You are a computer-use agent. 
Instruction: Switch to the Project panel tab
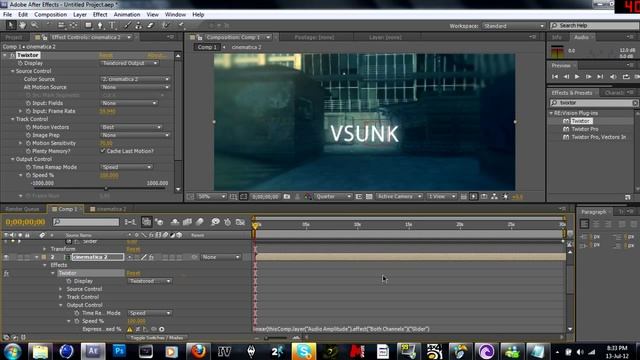coord(13,37)
